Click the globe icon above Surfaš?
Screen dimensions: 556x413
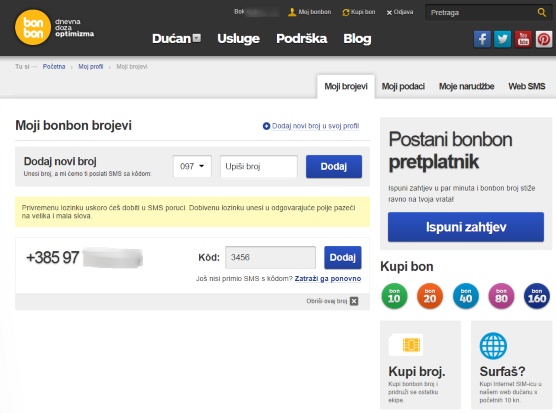click(493, 346)
